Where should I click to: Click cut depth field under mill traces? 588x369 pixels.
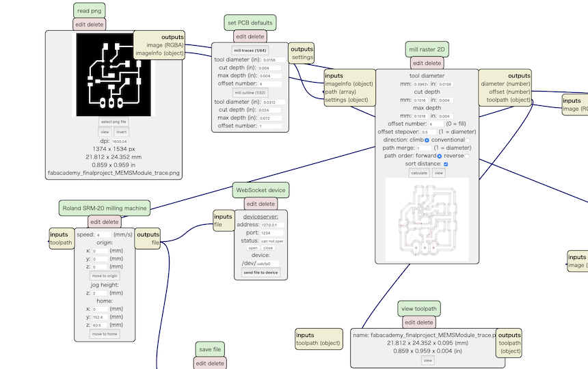(269, 68)
